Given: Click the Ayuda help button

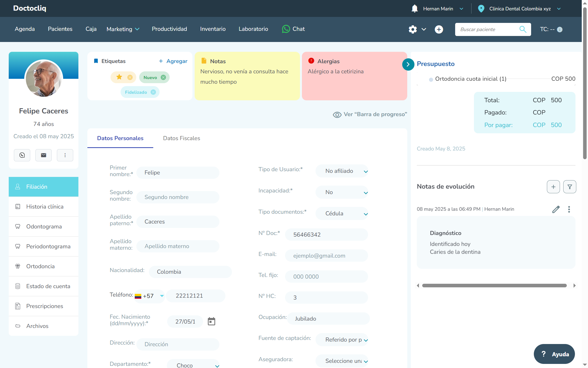Looking at the screenshot, I should coord(554,354).
